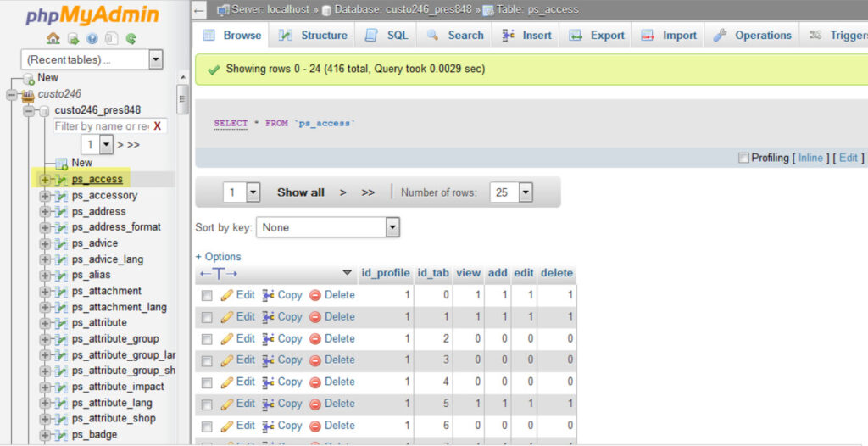868x446 pixels.
Task: Click the red Delete icon for id_tab 2 row
Action: (x=315, y=338)
